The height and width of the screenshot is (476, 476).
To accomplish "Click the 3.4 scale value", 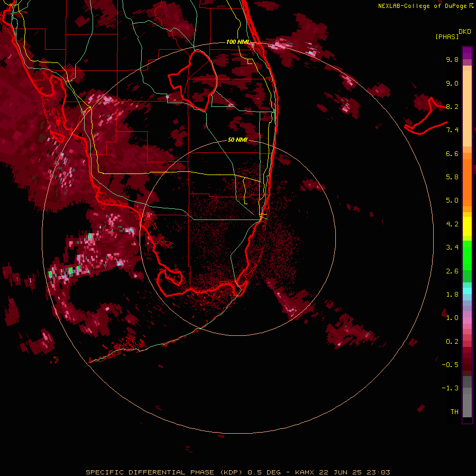I will [x=452, y=248].
